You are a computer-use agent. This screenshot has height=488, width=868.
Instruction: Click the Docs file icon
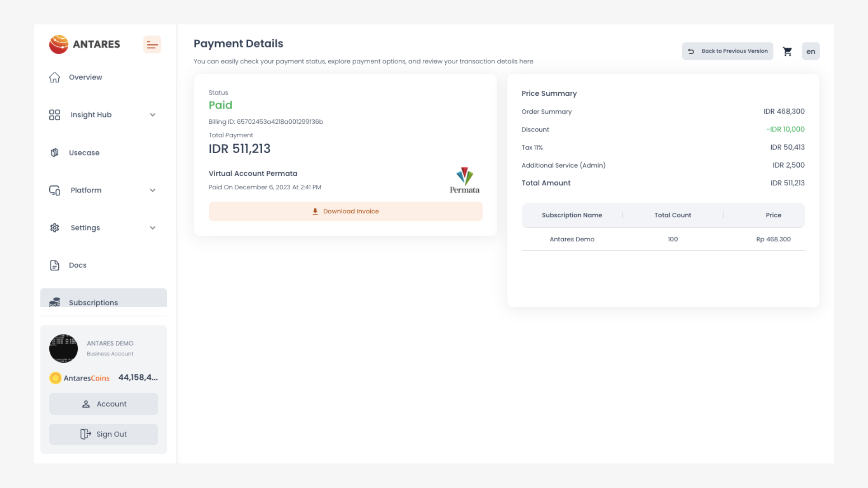55,265
